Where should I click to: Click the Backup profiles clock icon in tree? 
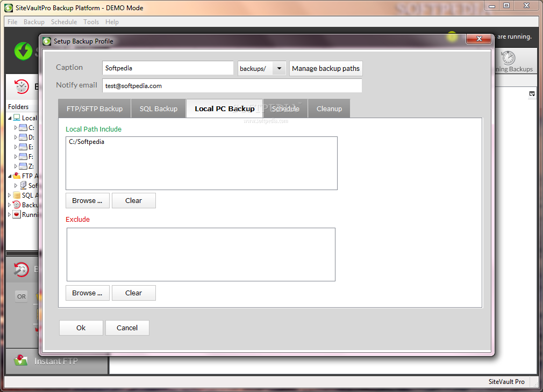coord(17,205)
